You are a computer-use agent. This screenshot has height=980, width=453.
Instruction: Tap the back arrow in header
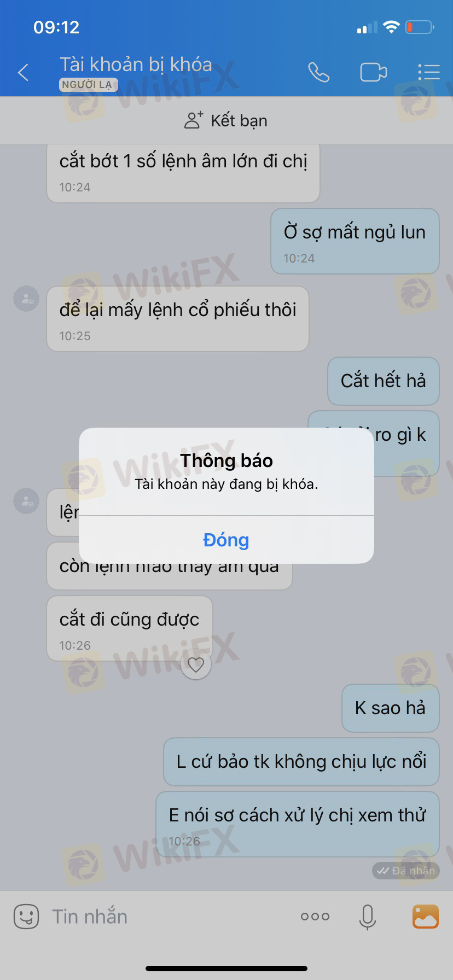pyautogui.click(x=23, y=72)
